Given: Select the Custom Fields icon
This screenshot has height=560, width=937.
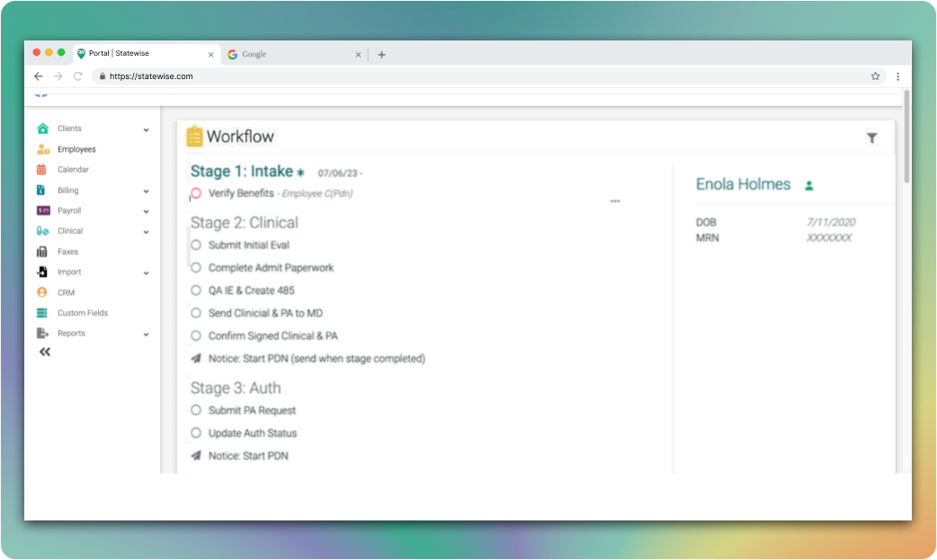Looking at the screenshot, I should click(x=42, y=312).
